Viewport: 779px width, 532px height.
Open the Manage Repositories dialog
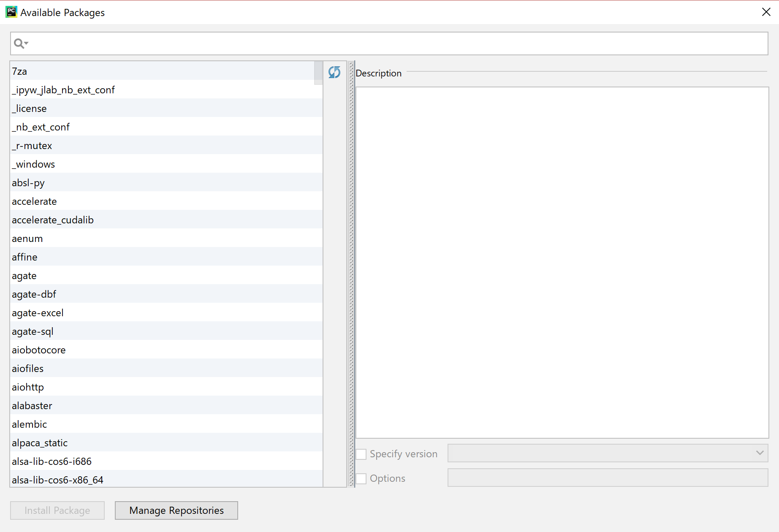point(176,510)
